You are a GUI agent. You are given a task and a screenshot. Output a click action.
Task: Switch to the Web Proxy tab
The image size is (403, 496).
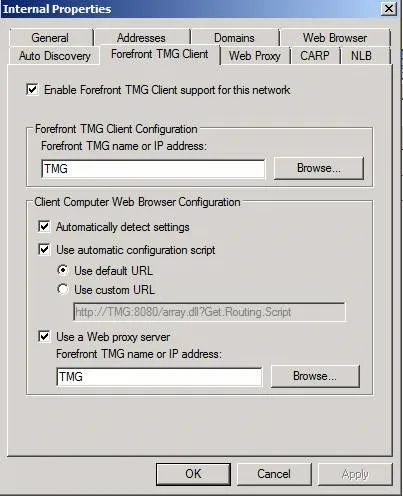point(255,56)
